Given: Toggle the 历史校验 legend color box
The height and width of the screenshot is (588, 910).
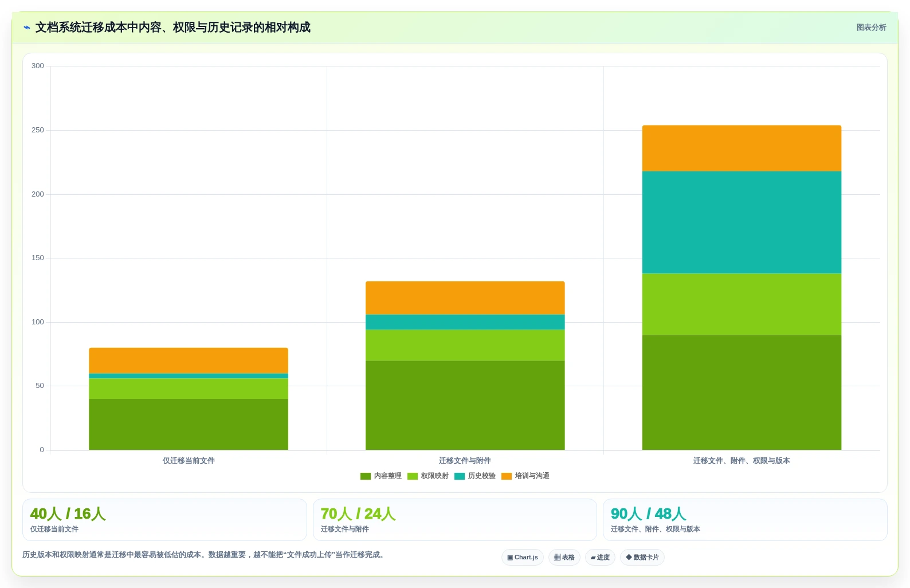Looking at the screenshot, I should click(x=460, y=476).
